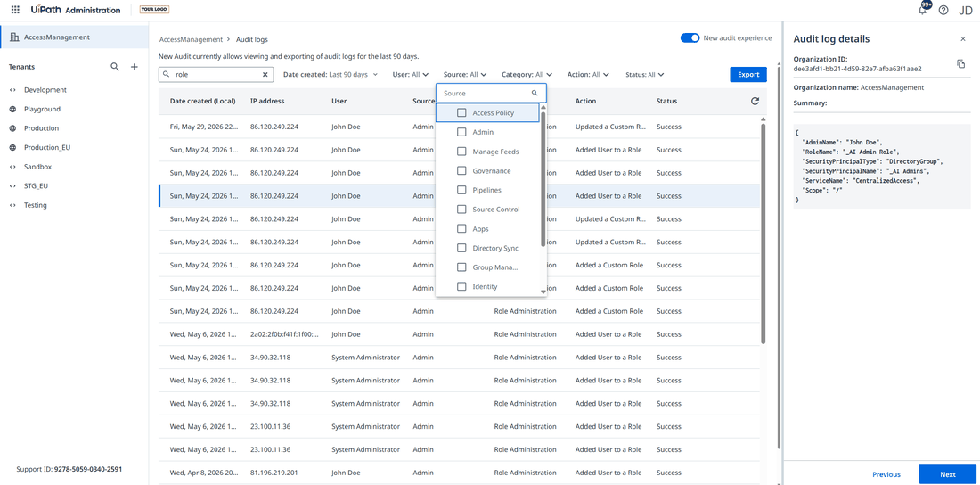Refresh the audit logs table
Viewport: 980px width, 485px height.
755,101
